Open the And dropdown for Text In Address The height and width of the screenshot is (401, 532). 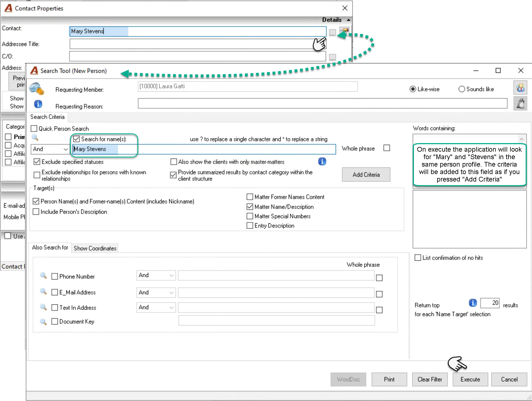(x=156, y=307)
